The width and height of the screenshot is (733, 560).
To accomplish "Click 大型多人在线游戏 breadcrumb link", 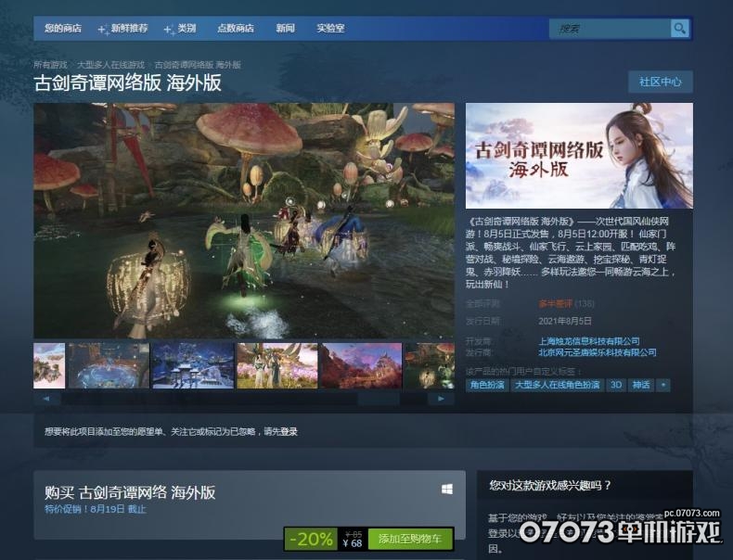I will pos(110,65).
